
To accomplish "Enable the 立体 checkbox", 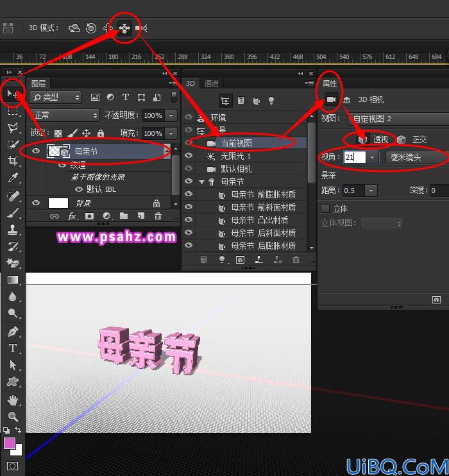I will [325, 208].
